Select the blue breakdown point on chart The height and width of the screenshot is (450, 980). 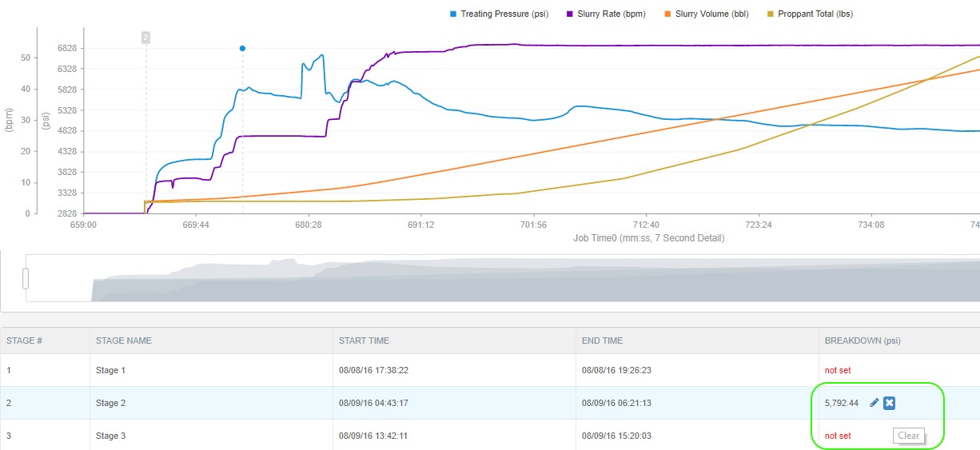pos(242,49)
